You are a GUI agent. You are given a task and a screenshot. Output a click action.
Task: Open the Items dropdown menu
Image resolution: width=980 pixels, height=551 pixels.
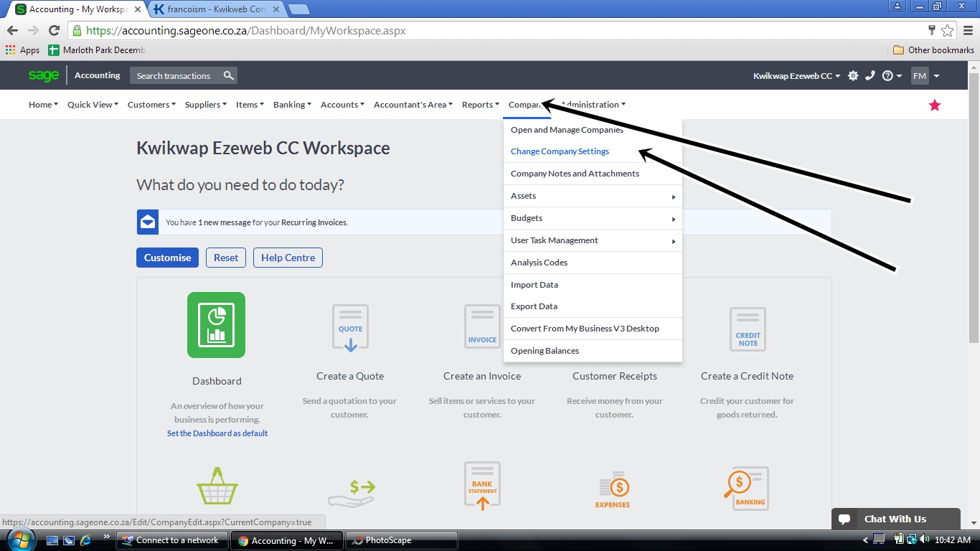coord(250,105)
